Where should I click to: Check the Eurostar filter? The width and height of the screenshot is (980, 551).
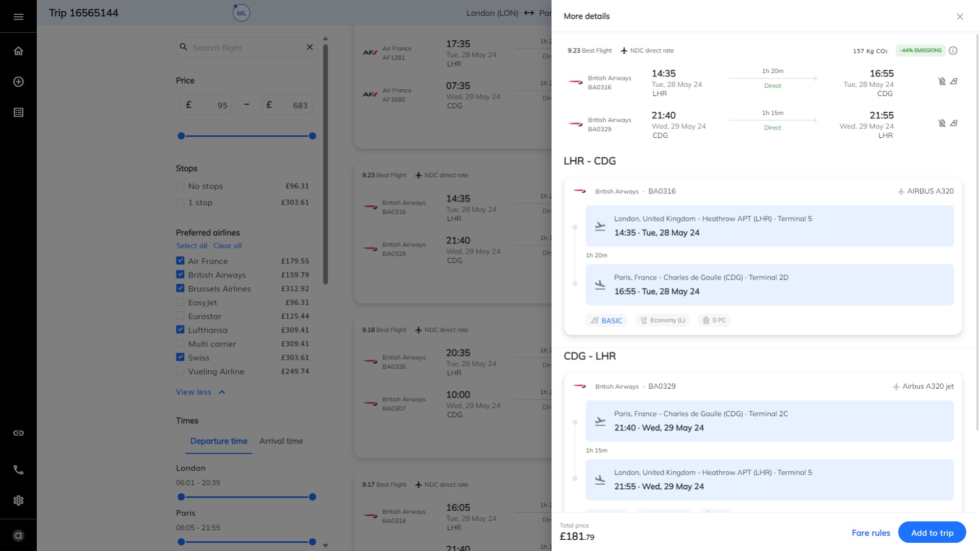180,316
